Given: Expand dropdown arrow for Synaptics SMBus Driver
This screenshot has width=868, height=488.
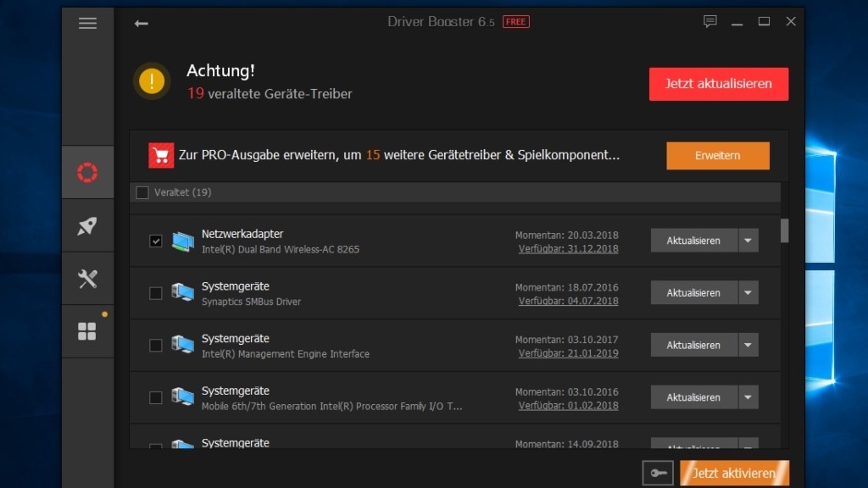Looking at the screenshot, I should coord(748,292).
